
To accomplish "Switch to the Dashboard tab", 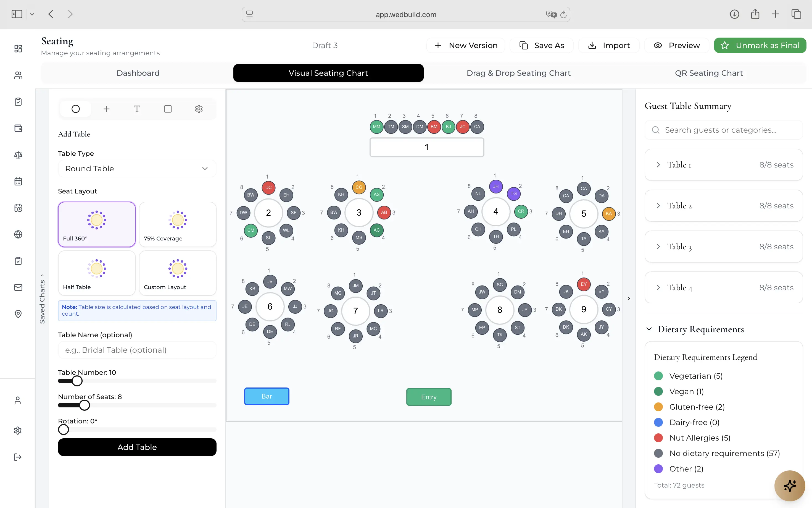I will 138,73.
